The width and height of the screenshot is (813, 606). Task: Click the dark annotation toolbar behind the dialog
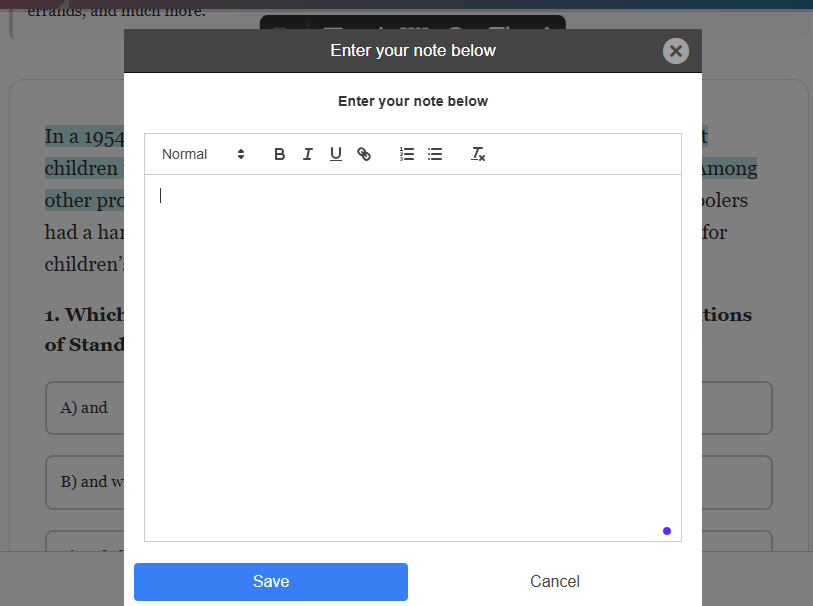click(412, 22)
